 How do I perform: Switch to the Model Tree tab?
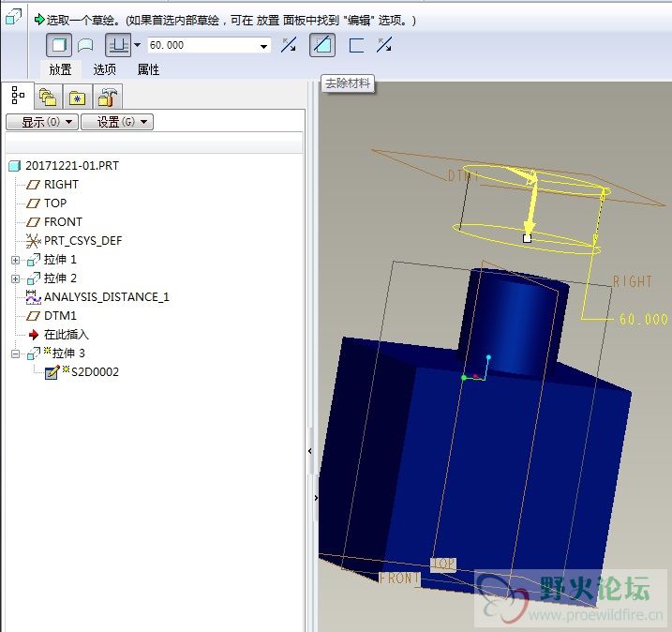pyautogui.click(x=18, y=96)
